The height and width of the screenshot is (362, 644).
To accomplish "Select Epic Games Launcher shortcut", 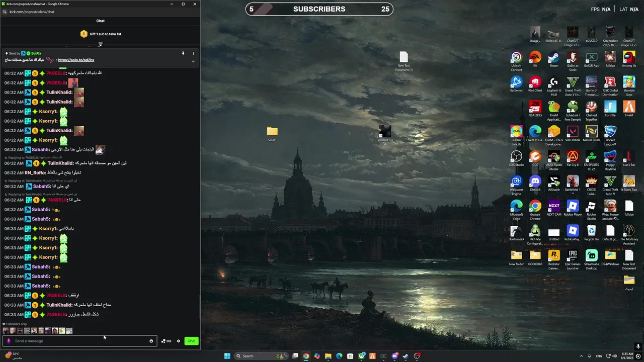I will pos(573,259).
